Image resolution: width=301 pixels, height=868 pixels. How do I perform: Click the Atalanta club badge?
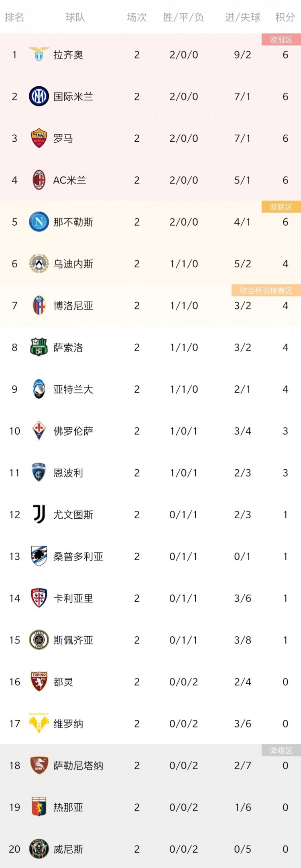coord(39,389)
